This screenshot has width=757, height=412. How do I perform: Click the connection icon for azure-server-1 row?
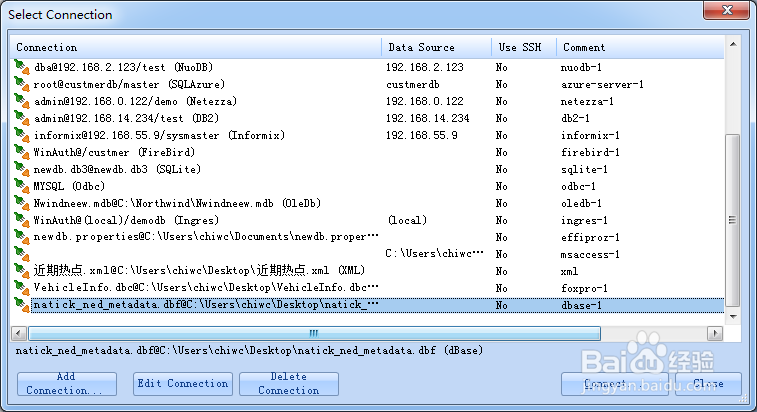pyautogui.click(x=22, y=84)
